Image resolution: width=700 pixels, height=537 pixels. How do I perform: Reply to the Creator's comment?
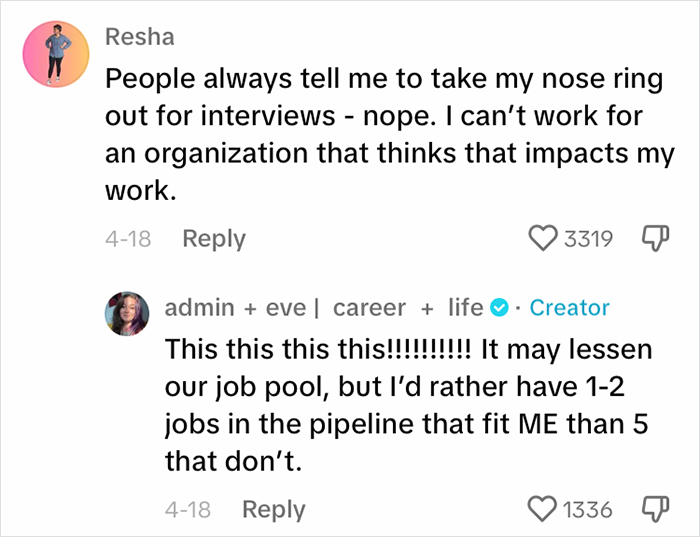pyautogui.click(x=273, y=509)
